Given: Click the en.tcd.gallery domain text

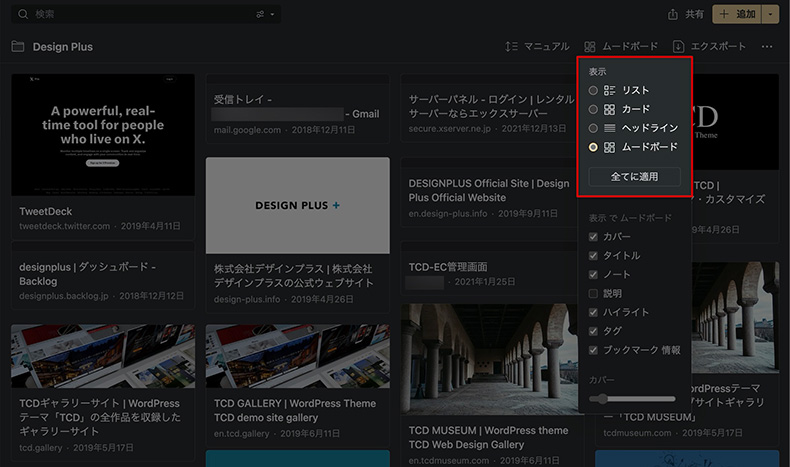Looking at the screenshot, I should 241,434.
